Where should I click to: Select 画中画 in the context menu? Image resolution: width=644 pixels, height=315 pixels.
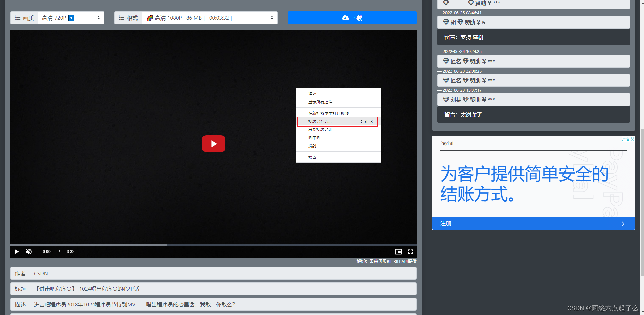[x=338, y=137]
